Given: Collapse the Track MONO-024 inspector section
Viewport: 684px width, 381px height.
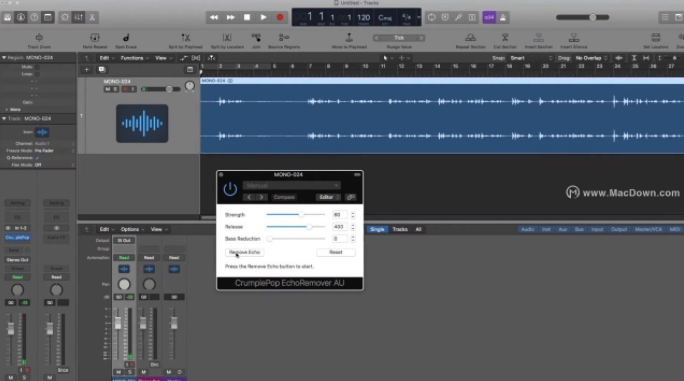Looking at the screenshot, I should click(4, 119).
